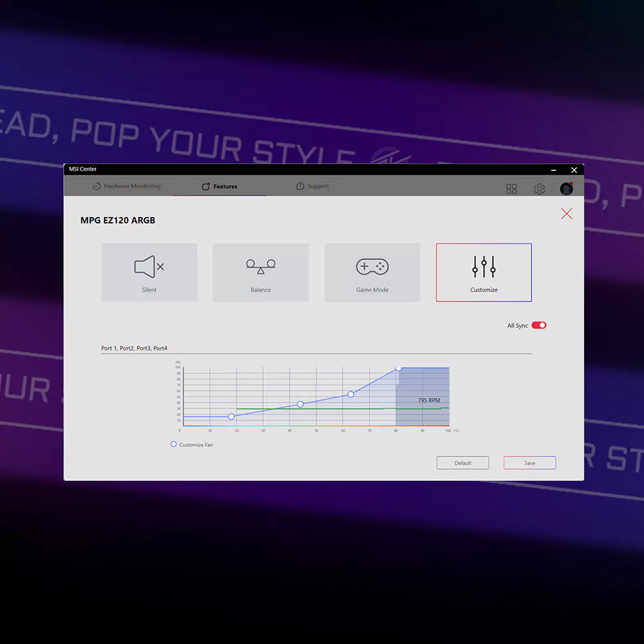Click the second fan curve point near 45°C

click(x=300, y=404)
